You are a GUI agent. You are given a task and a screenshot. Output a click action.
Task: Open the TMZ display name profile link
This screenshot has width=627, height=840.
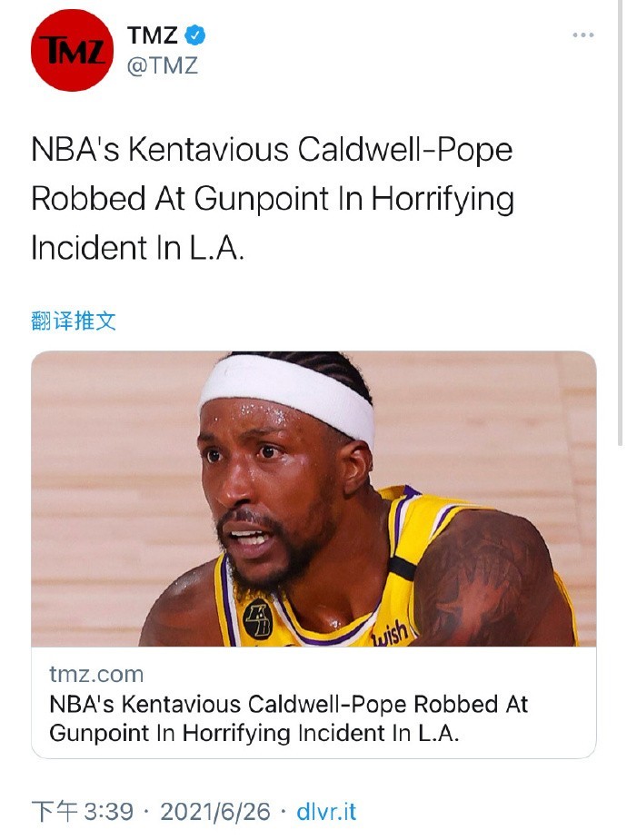coord(152,35)
